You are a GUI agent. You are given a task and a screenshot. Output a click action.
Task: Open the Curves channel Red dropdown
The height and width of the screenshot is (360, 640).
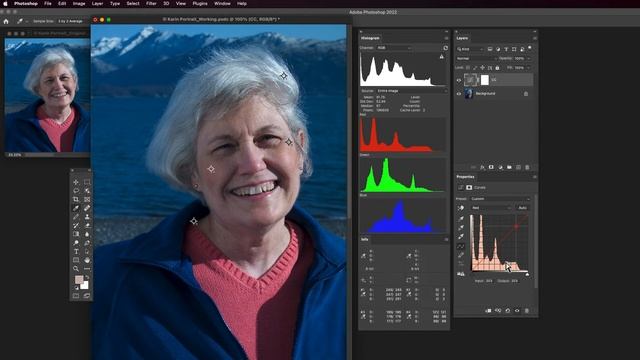tap(491, 208)
